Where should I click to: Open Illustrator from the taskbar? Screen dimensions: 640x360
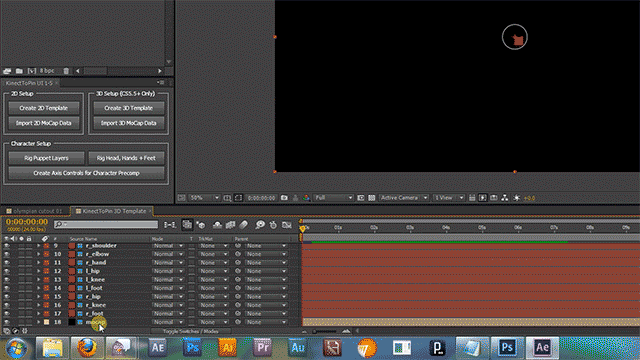(x=227, y=348)
